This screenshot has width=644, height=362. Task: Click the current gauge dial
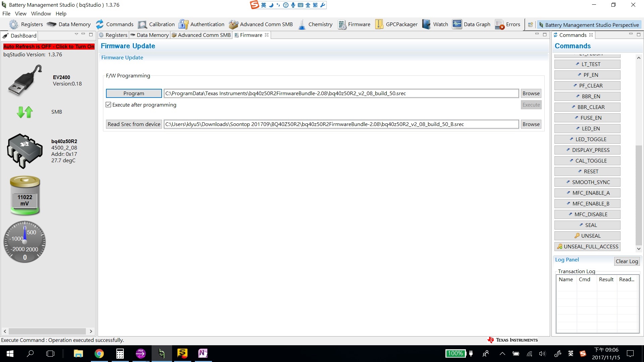(x=24, y=242)
